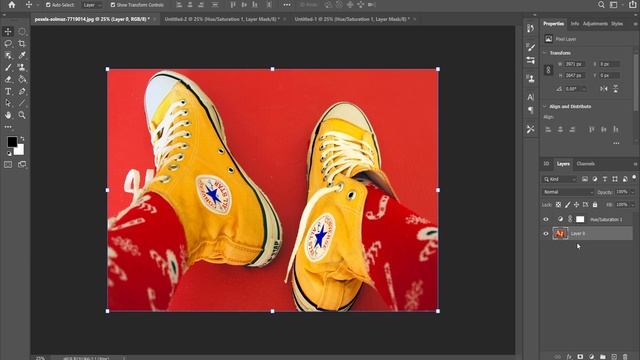Open the Opacity slider dropdown arrow
640x360 pixels.
[x=633, y=192]
